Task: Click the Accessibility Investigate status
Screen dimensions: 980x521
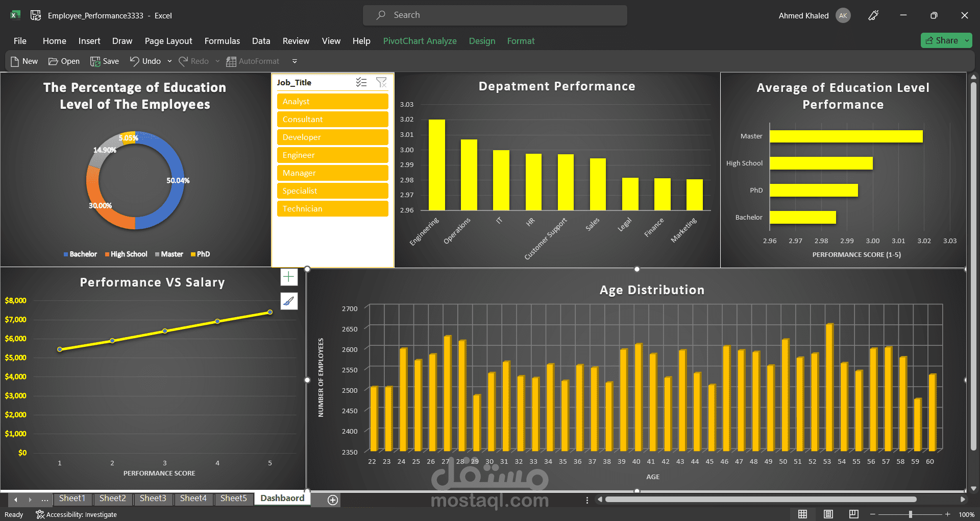Action: [x=76, y=514]
